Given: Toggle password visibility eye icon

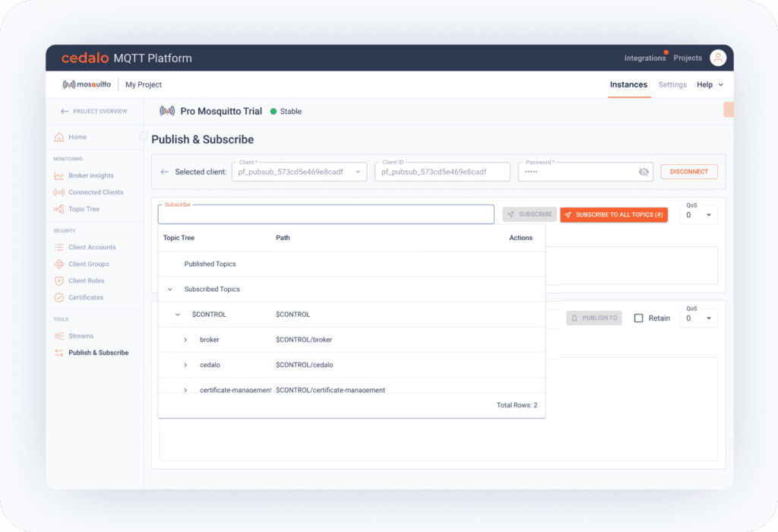Looking at the screenshot, I should [x=644, y=172].
